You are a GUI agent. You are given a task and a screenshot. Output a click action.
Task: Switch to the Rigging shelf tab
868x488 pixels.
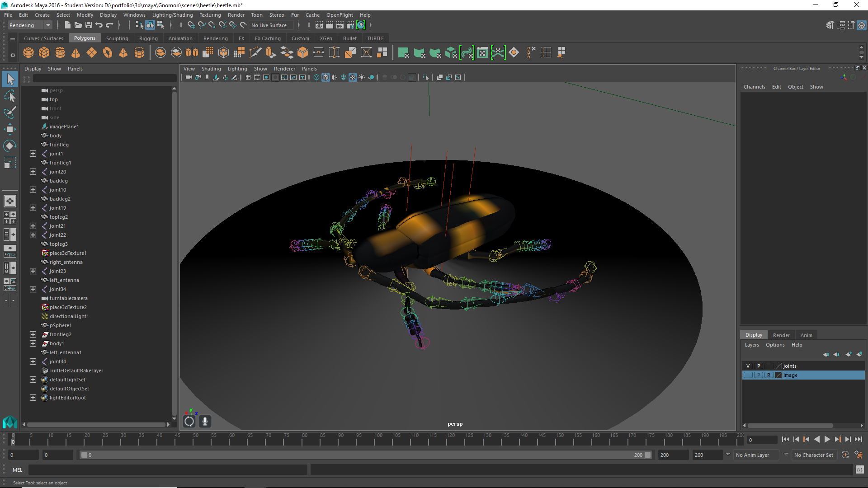(x=148, y=38)
